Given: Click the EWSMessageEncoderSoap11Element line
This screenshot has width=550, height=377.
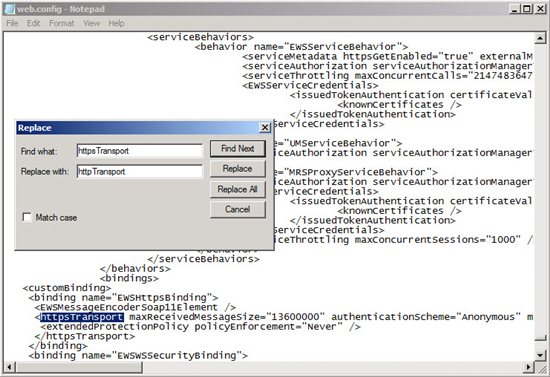Looking at the screenshot, I should click(135, 307).
